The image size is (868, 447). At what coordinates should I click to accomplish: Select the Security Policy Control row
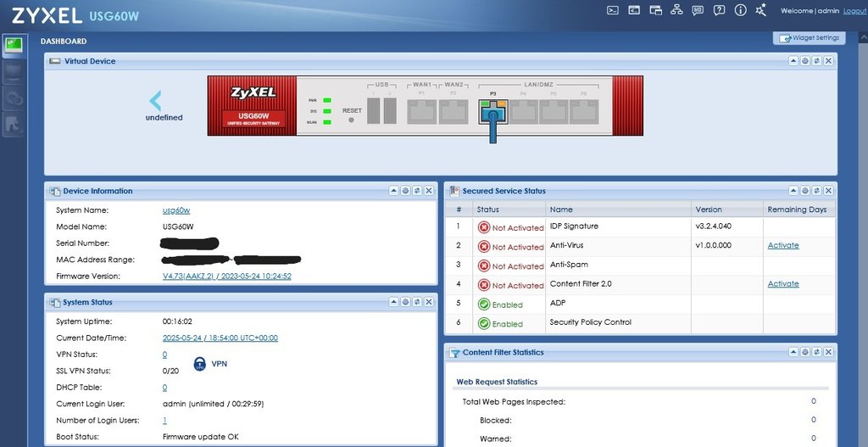pyautogui.click(x=641, y=322)
